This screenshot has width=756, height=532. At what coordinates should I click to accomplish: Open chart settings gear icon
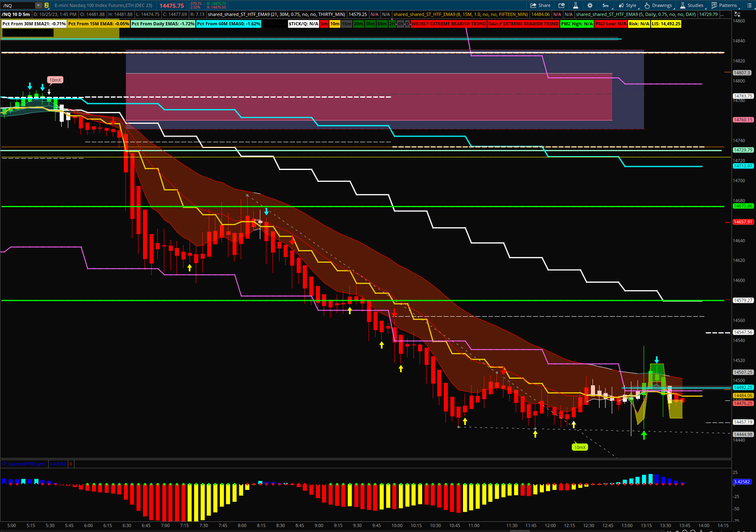pyautogui.click(x=590, y=5)
